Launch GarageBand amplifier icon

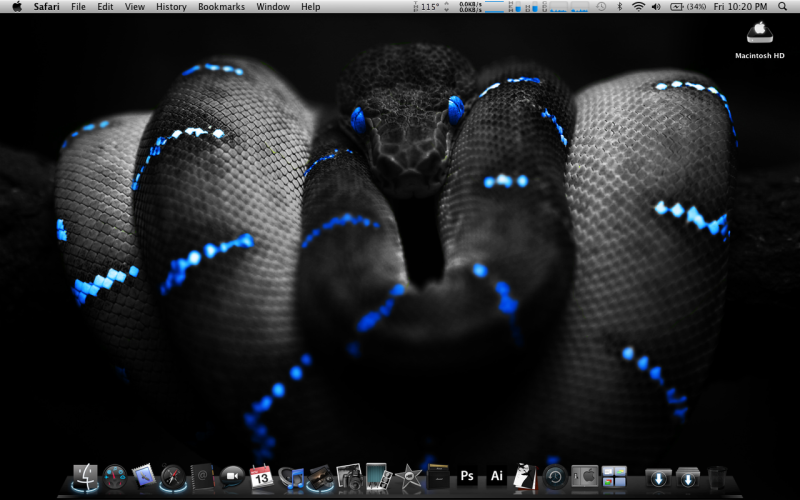pos(438,477)
